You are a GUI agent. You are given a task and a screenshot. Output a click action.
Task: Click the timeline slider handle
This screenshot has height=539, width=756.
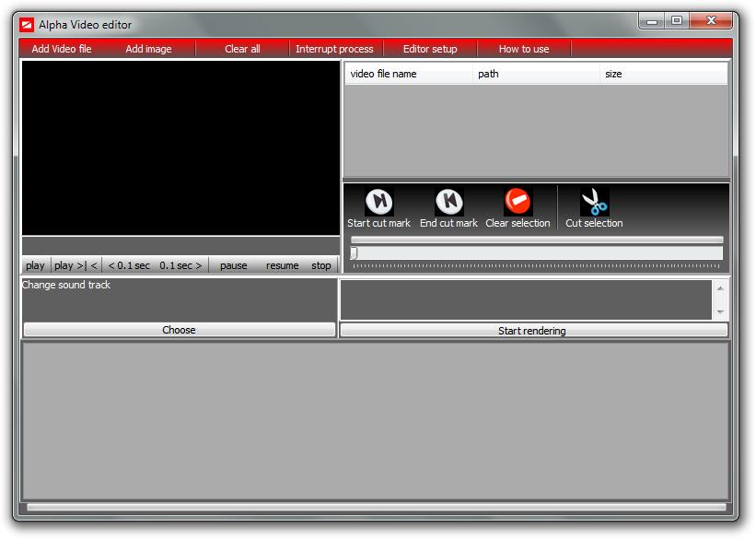[354, 253]
